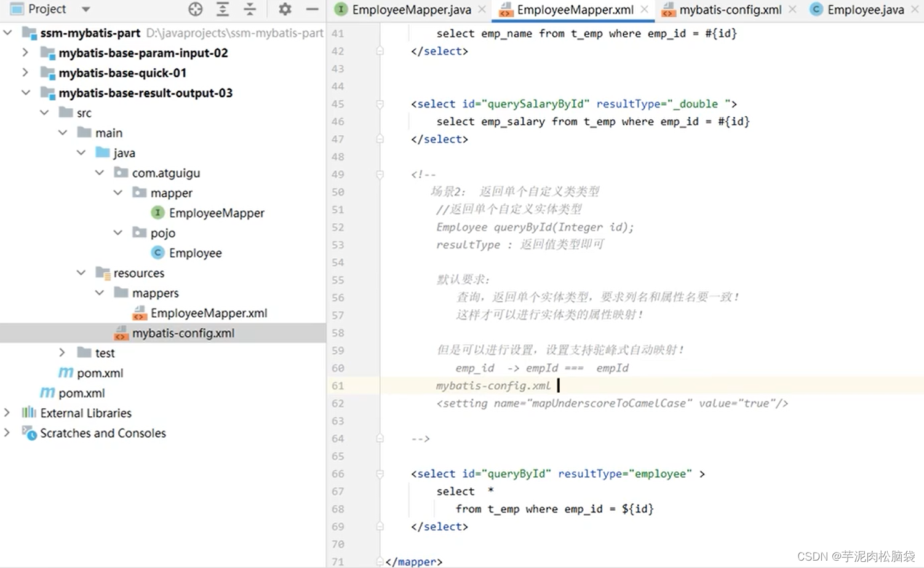Collapse the main folder arrow
924x568 pixels.
coord(63,133)
